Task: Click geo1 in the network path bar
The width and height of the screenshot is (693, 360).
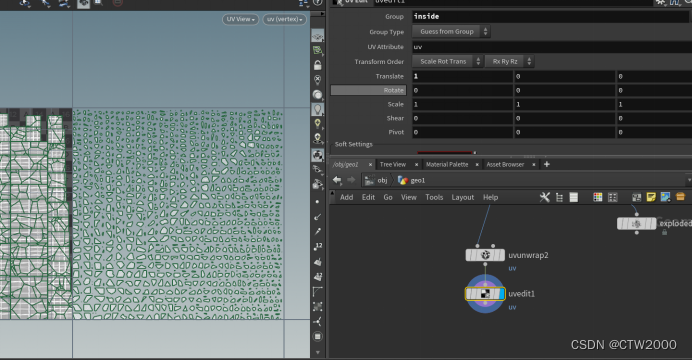Action: [x=412, y=180]
